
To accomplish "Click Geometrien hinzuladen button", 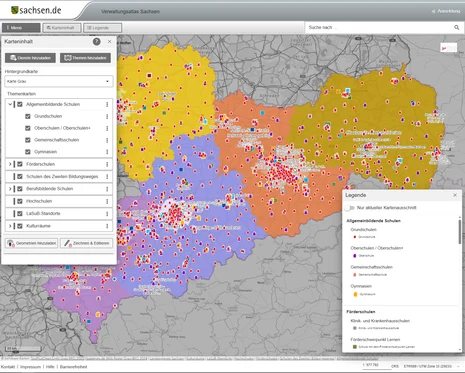I will point(31,243).
